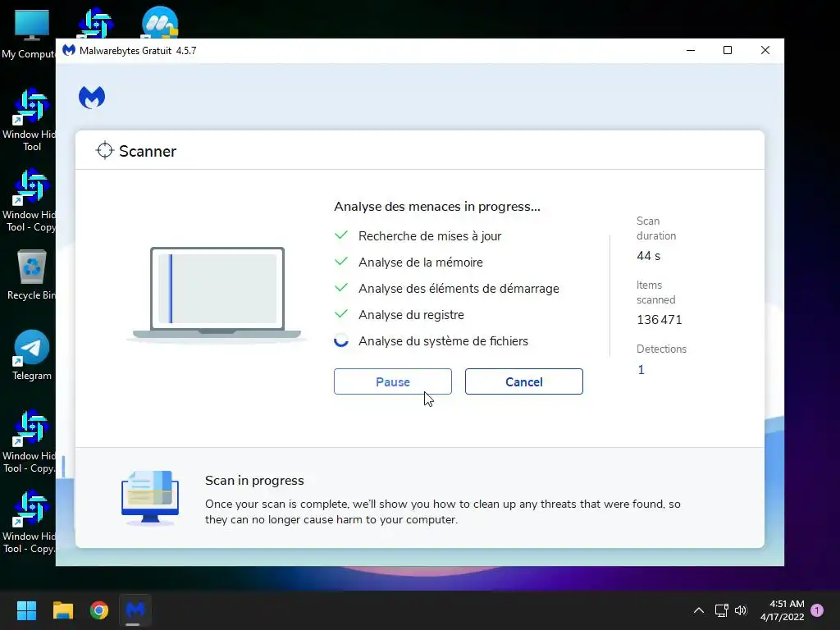The width and height of the screenshot is (840, 630).
Task: Click 'Analyse des éléments de démarrage' label
Action: [x=459, y=289]
